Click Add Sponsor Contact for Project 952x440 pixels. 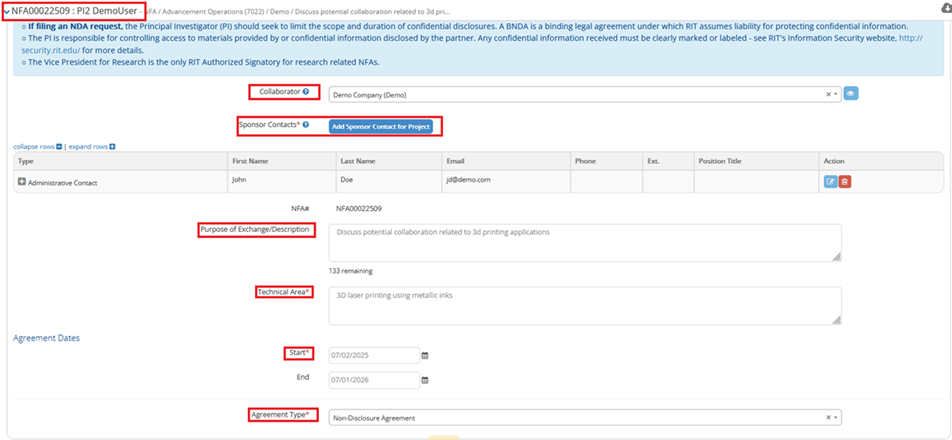point(380,127)
